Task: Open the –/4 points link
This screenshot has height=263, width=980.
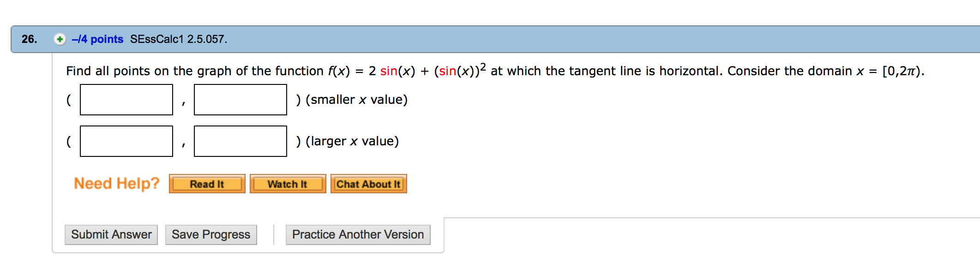Action: [x=97, y=39]
